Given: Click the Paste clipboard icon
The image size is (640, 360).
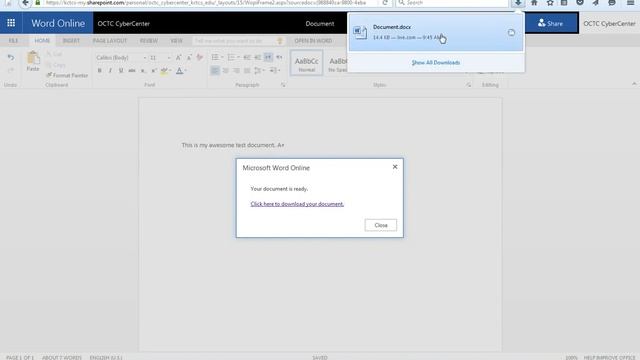Looking at the screenshot, I should [33, 58].
